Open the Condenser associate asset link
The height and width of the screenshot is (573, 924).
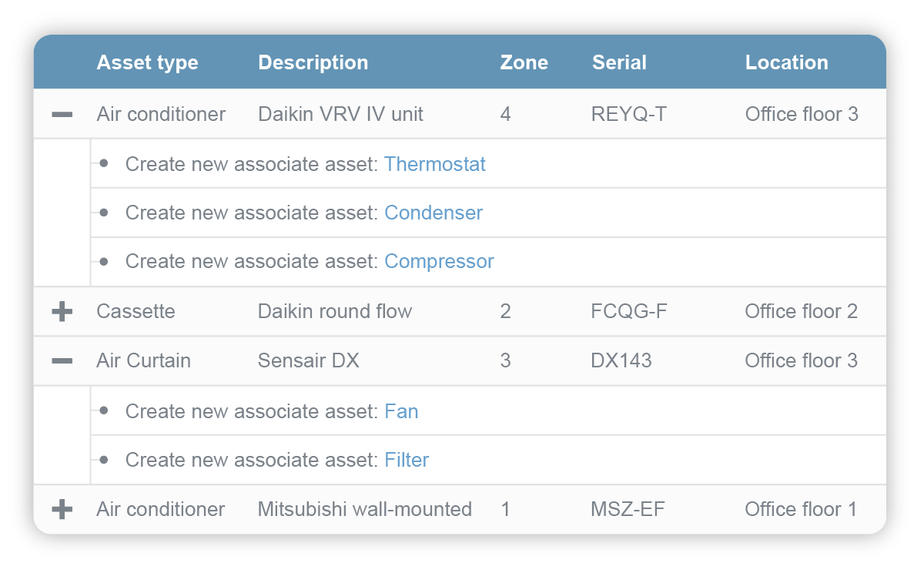click(x=434, y=213)
